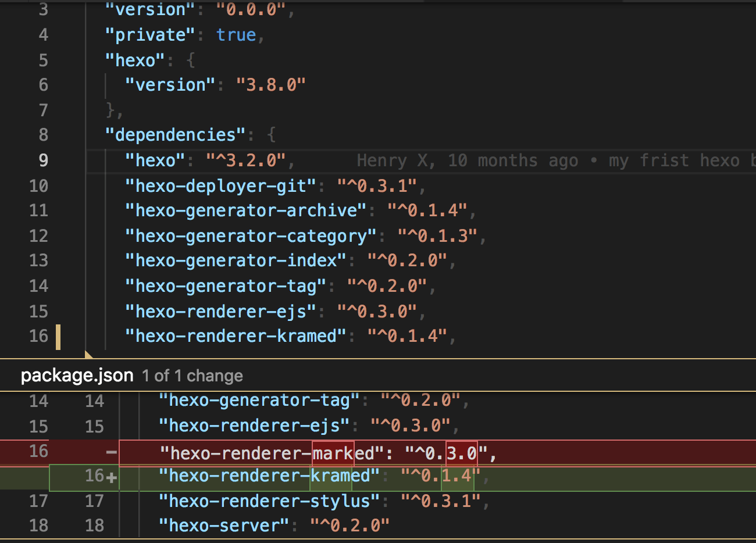Image resolution: width=756 pixels, height=543 pixels.
Task: Click the "true" value of private
Action: click(x=236, y=35)
